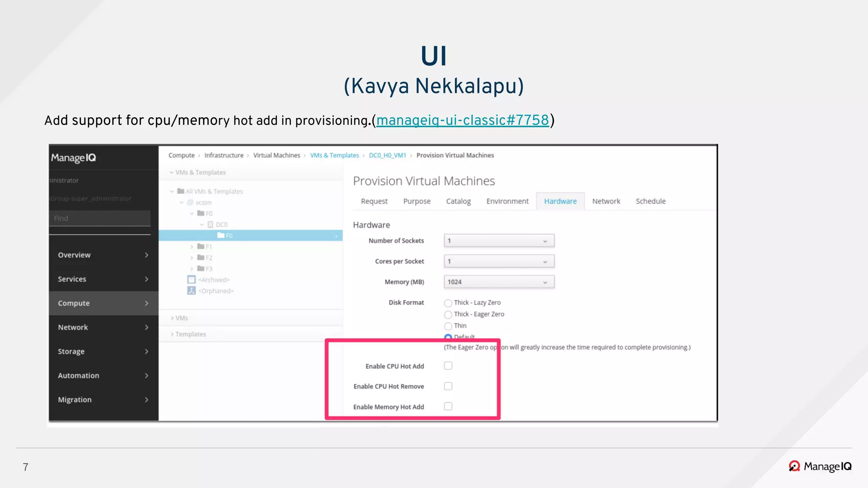Open the Services sidebar menu
The height and width of the screenshot is (488, 868).
tap(103, 279)
